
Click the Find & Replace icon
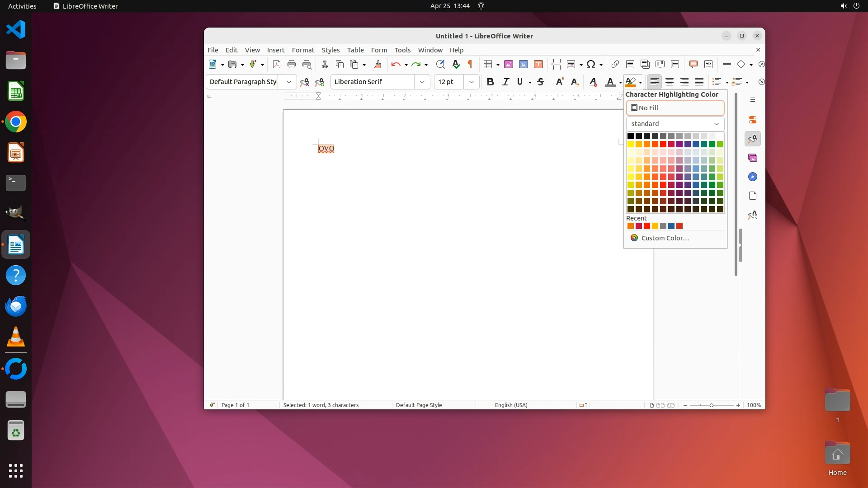pyautogui.click(x=440, y=64)
